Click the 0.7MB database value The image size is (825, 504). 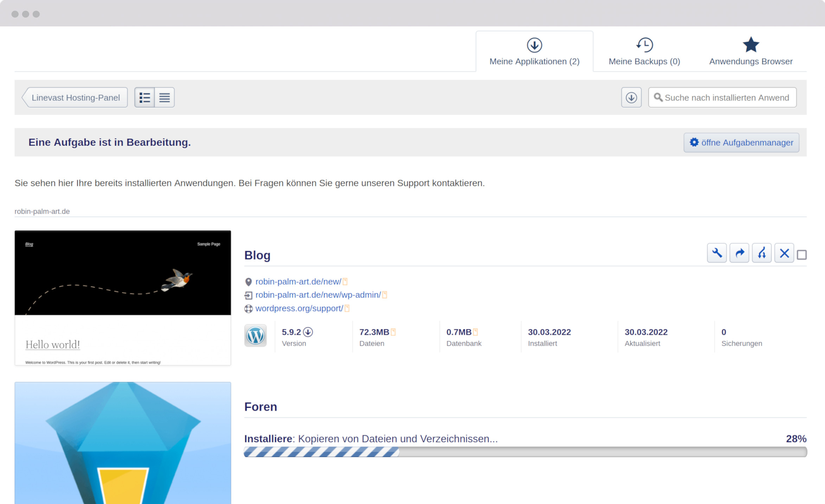click(459, 332)
